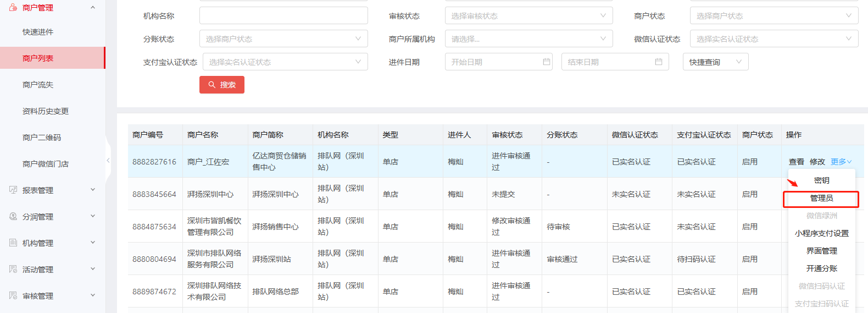Screen dimensions: 868x313
Task: Choose 小程序支付设置 from the menu
Action: pos(822,233)
